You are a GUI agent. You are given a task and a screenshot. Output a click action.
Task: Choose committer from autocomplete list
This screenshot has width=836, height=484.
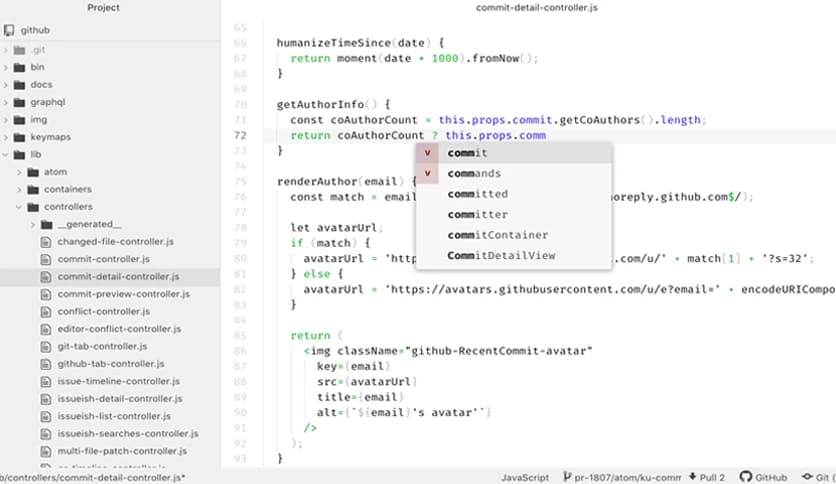[x=477, y=215]
